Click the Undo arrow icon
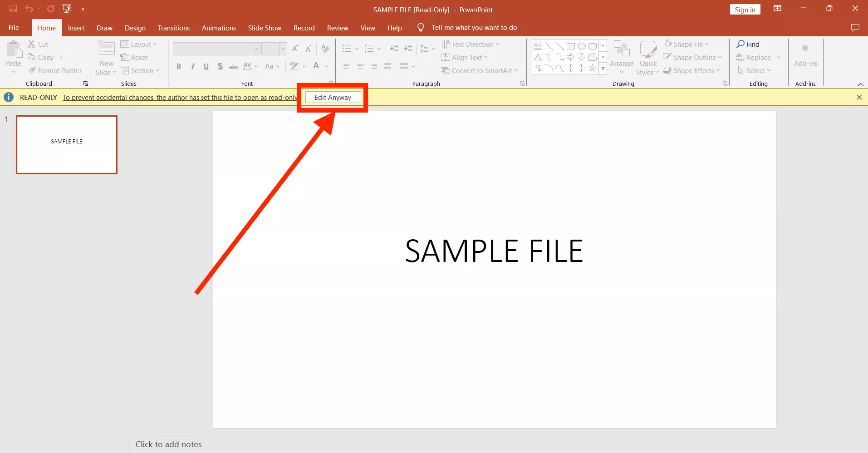 [x=29, y=9]
